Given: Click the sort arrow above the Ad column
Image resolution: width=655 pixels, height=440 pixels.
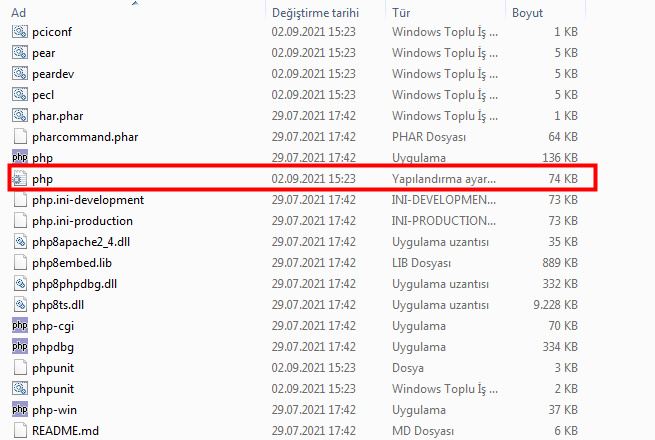Looking at the screenshot, I should point(135,3).
